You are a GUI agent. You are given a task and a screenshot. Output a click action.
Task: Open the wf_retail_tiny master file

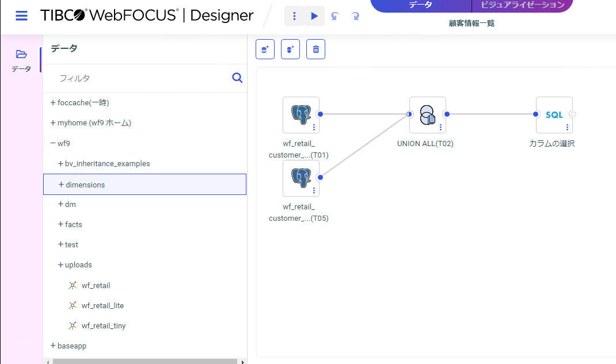click(104, 325)
